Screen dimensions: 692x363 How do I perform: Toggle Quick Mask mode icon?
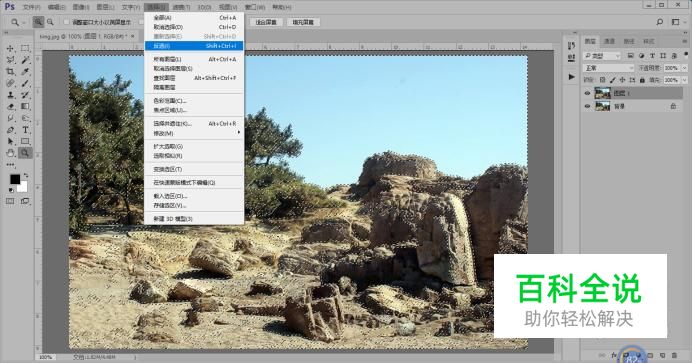(10, 201)
